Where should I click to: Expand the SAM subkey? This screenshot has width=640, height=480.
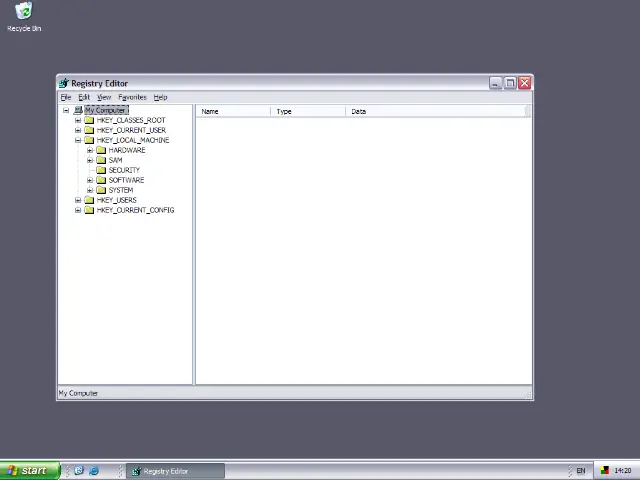[90, 160]
